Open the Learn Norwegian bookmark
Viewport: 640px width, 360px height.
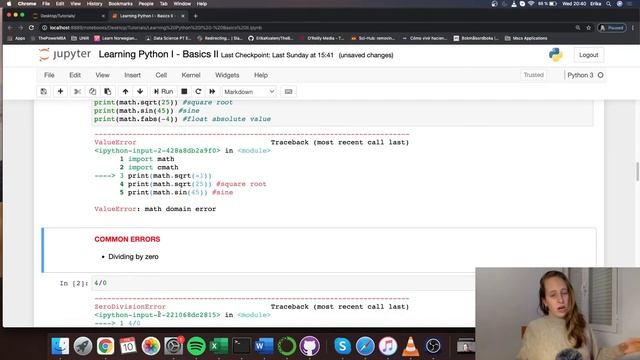point(116,38)
